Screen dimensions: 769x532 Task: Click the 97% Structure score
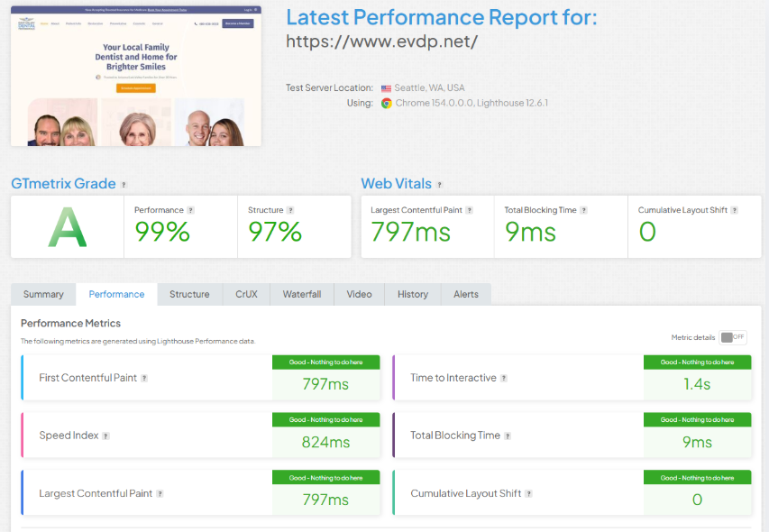point(275,232)
